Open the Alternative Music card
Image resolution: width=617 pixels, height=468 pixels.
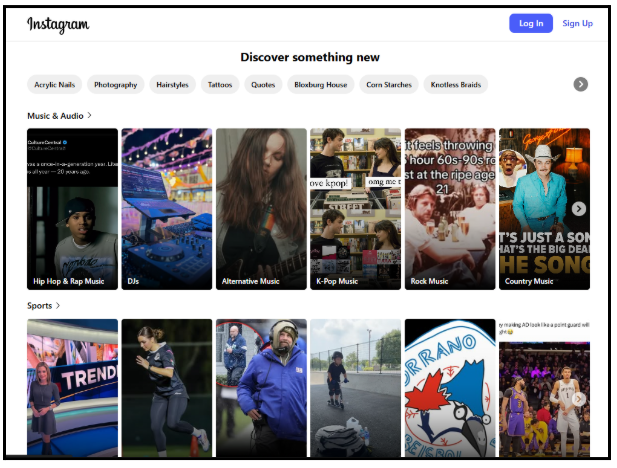[x=261, y=209]
